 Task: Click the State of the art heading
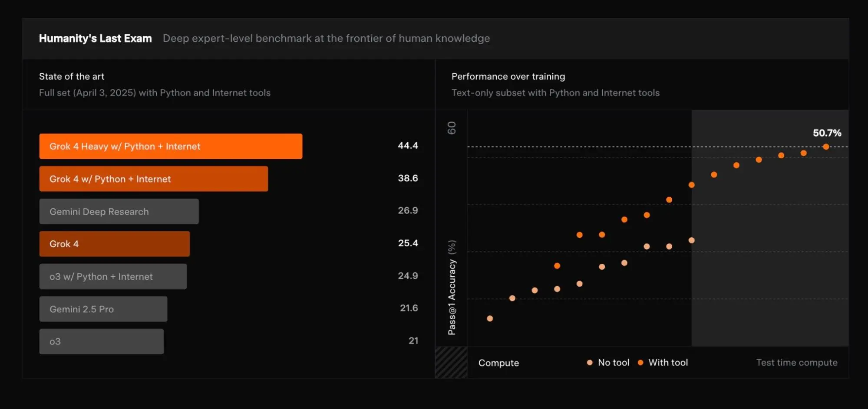[x=72, y=76]
